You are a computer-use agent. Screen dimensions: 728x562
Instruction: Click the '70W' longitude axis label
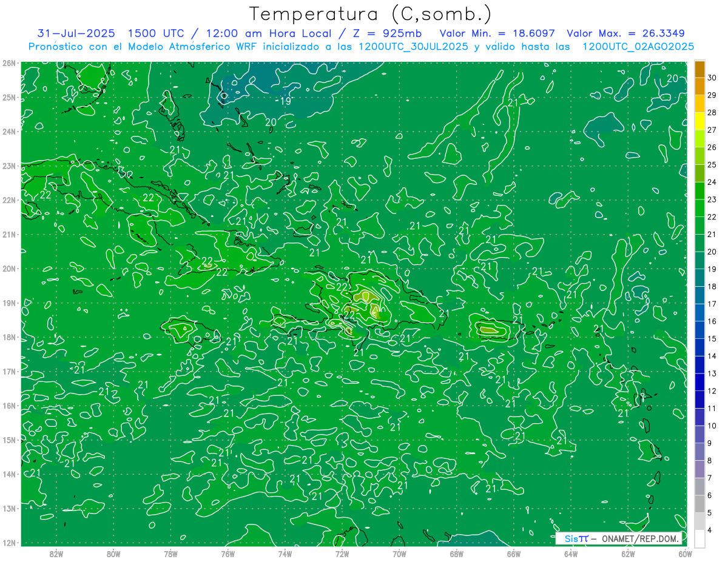tap(399, 554)
